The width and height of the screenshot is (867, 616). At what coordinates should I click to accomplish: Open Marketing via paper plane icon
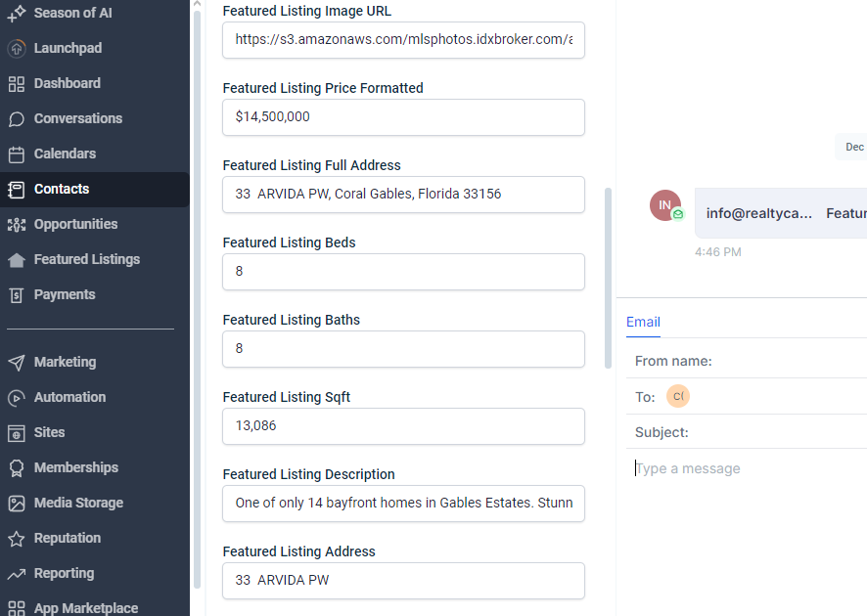pos(17,362)
